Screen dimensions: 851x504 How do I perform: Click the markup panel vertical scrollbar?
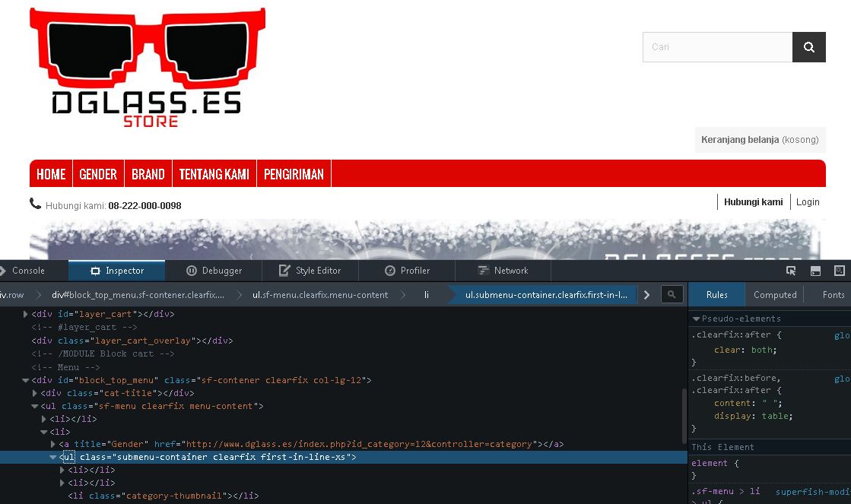click(683, 416)
